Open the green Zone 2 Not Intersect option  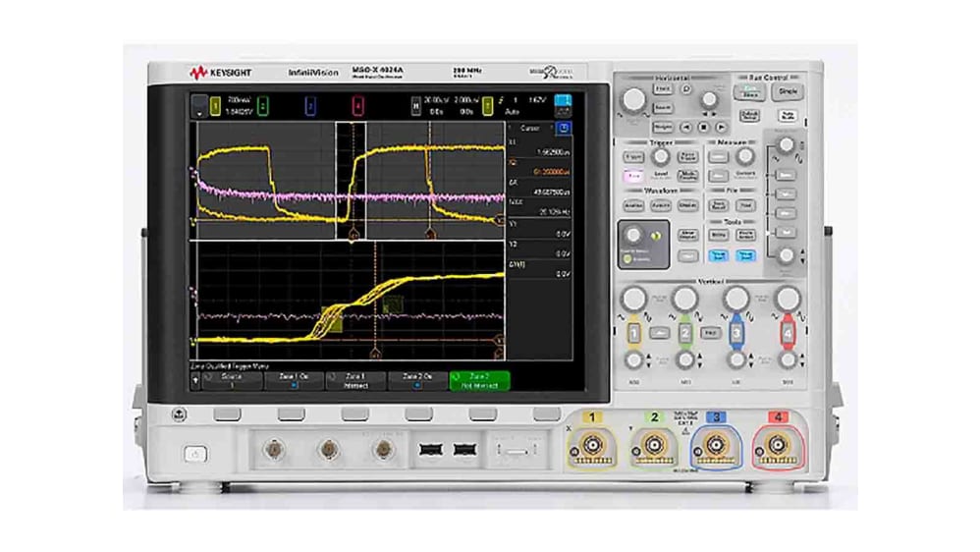[x=480, y=381]
